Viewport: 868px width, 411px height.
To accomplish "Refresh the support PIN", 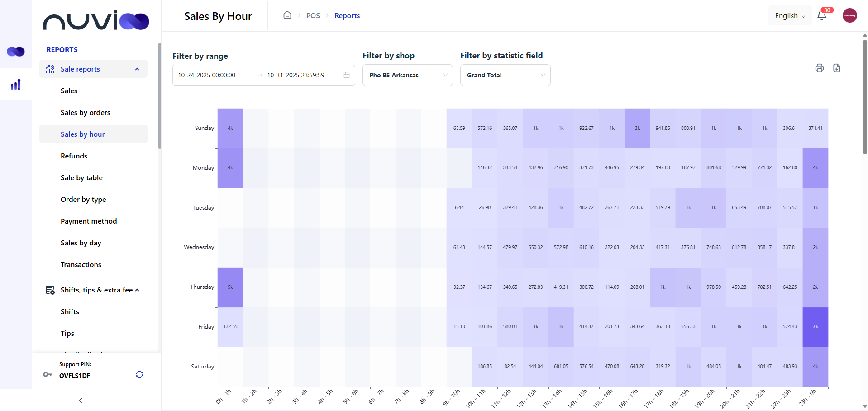I will click(x=139, y=374).
